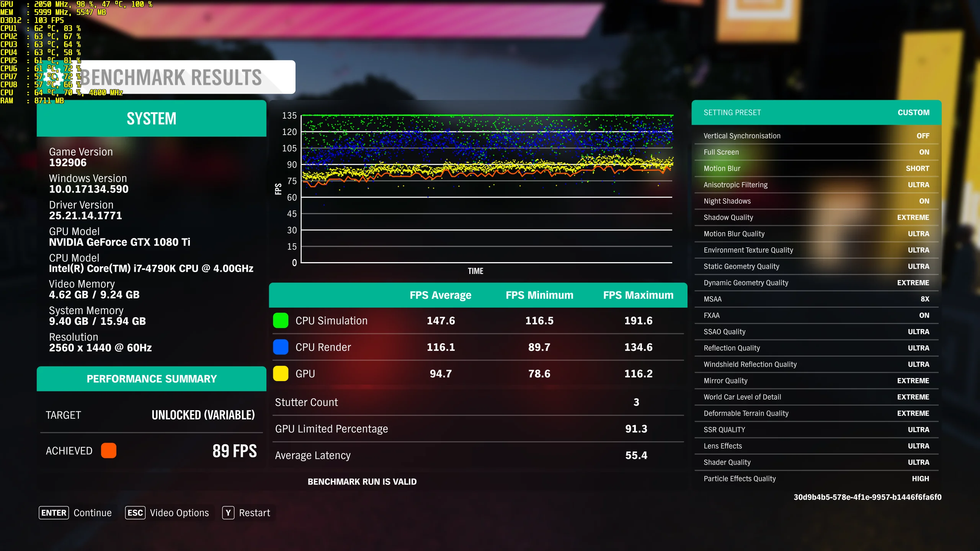Click the ESC key icon for Video Options

(x=135, y=513)
